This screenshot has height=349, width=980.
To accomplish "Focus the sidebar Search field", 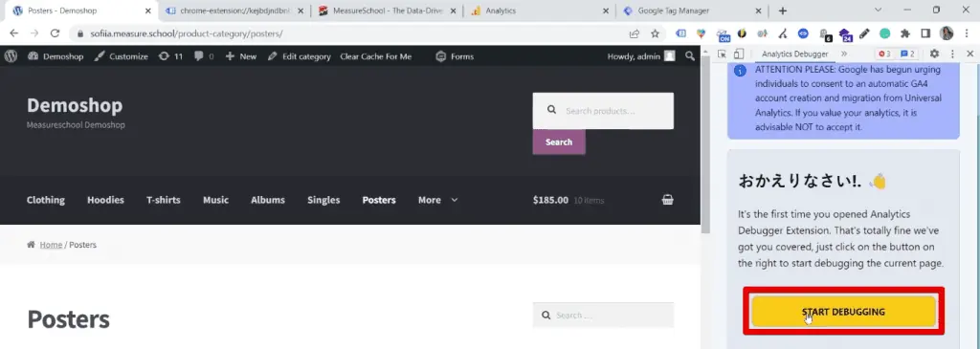I will coord(603,316).
